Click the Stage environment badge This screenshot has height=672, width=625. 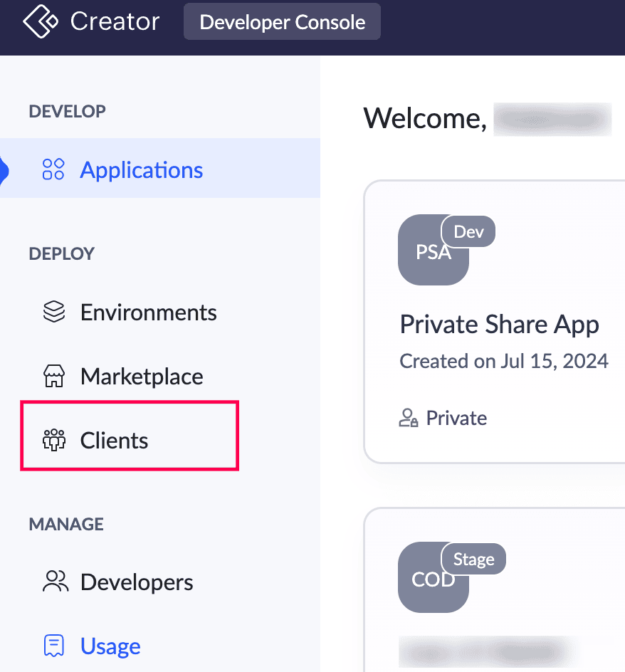(473, 560)
